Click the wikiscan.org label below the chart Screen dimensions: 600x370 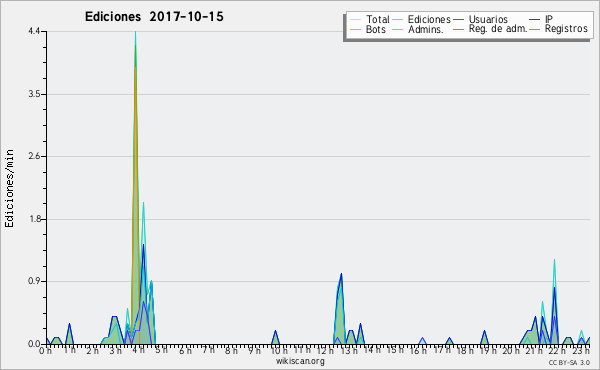(x=300, y=361)
